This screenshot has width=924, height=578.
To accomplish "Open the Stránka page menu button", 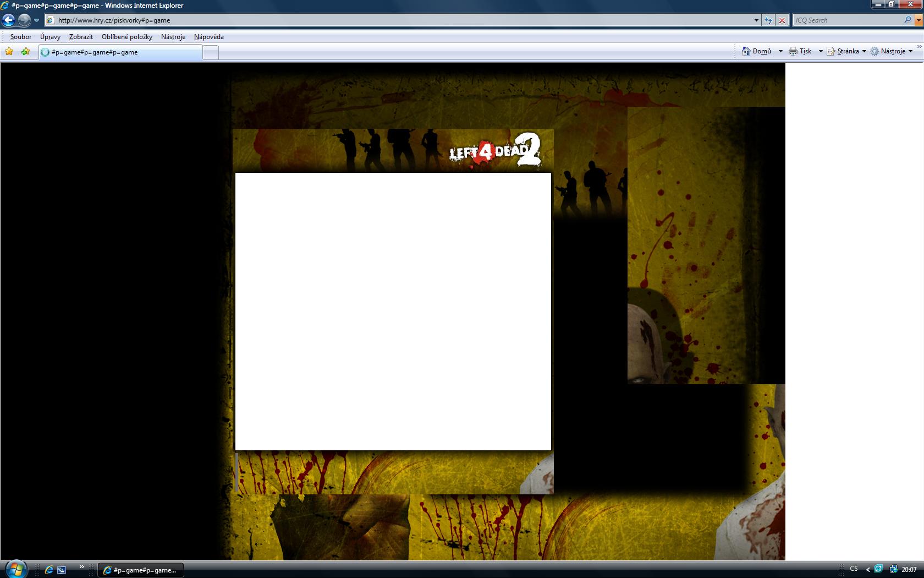I will pyautogui.click(x=846, y=51).
